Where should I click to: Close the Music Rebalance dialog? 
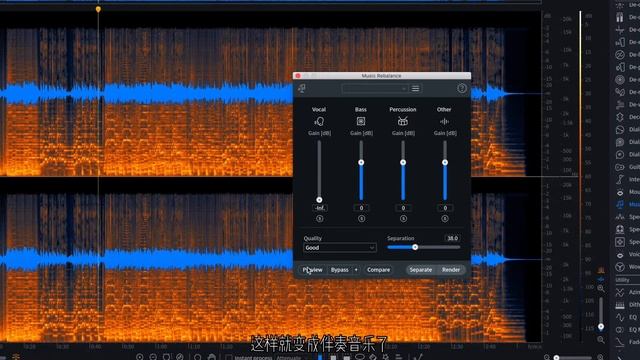pyautogui.click(x=298, y=76)
